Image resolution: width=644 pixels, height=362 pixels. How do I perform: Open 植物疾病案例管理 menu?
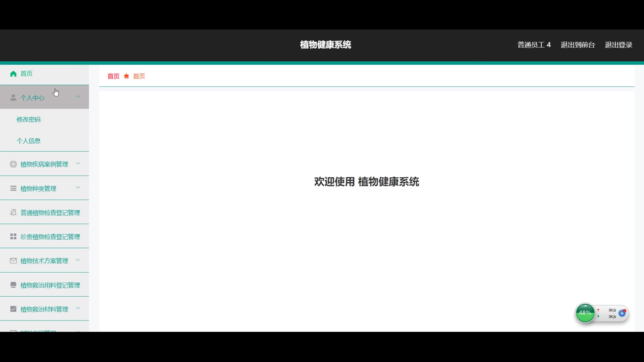pos(44,164)
